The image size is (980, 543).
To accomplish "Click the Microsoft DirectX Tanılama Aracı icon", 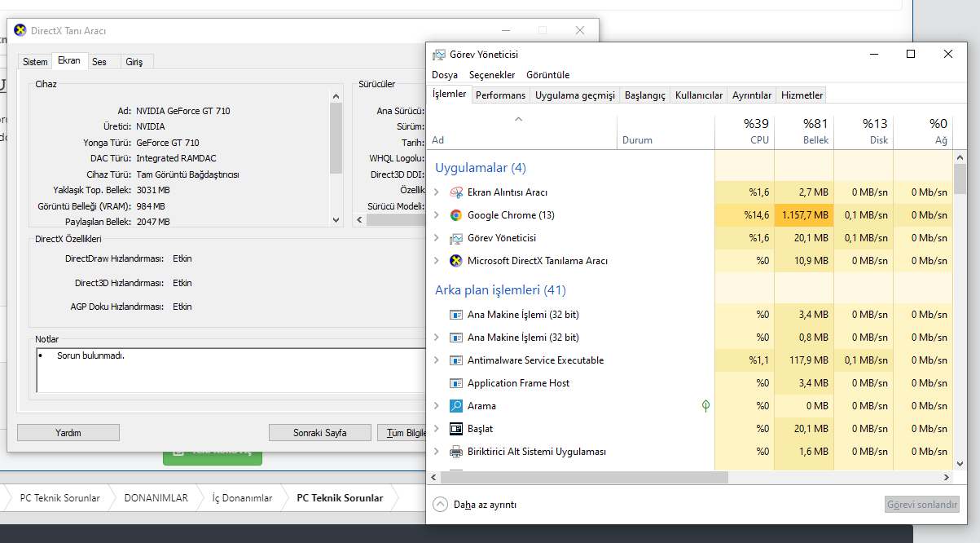I will [x=456, y=261].
